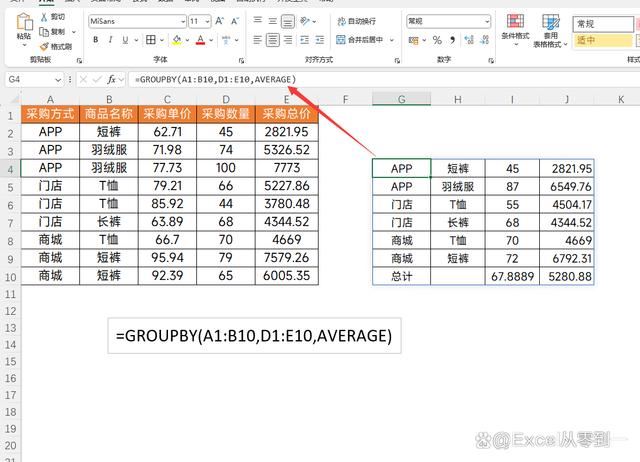Viewport: 640px width, 462px height.
Task: Toggle center horizontal alignment
Action: pos(273,40)
